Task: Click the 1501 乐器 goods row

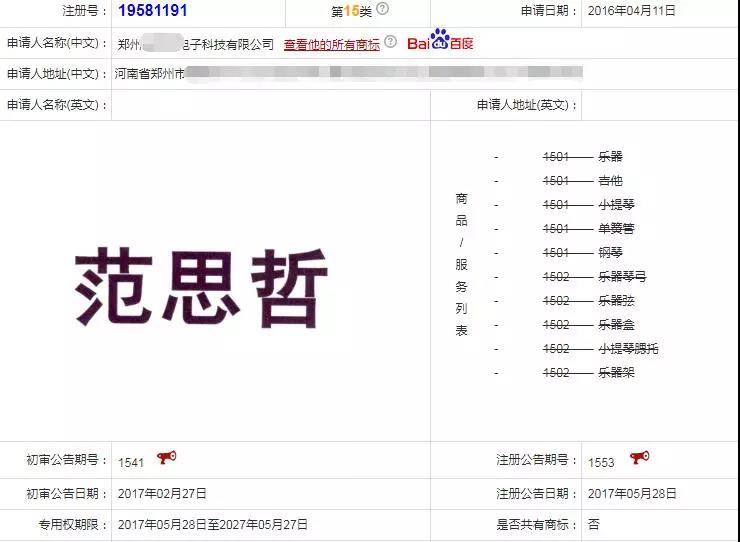Action: 582,156
